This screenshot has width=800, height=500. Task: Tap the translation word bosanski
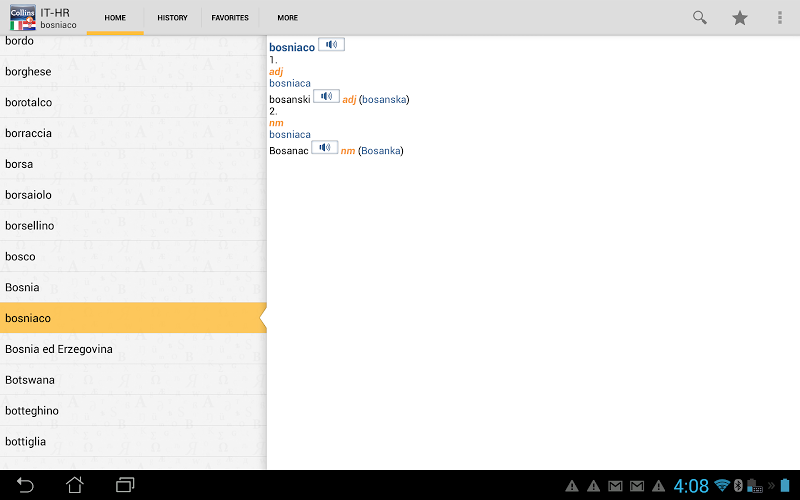click(290, 99)
